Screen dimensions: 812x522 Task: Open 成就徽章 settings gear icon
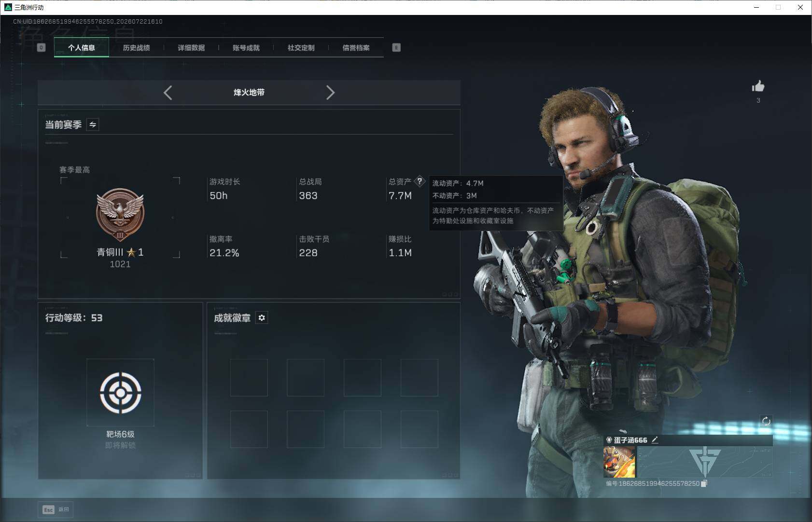coord(262,317)
